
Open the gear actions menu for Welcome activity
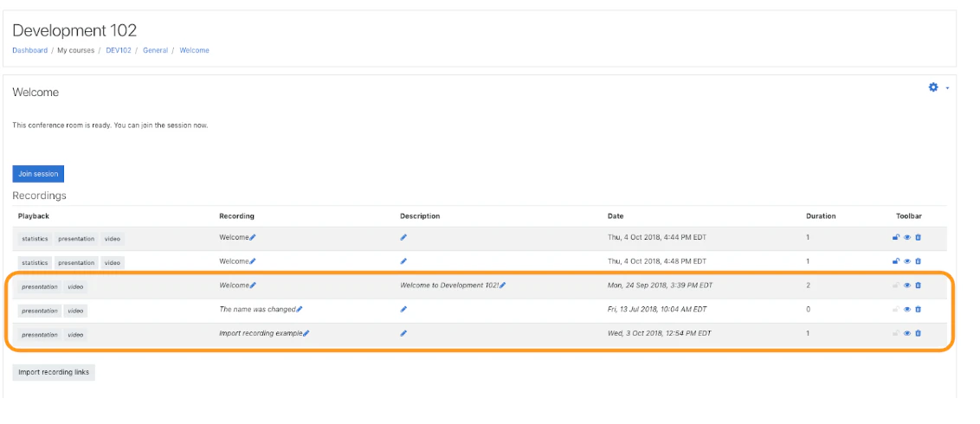[x=938, y=87]
